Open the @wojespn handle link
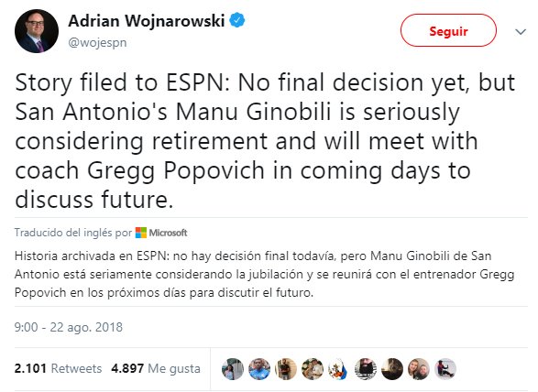Screen dimensions: 538x392 click(x=97, y=43)
